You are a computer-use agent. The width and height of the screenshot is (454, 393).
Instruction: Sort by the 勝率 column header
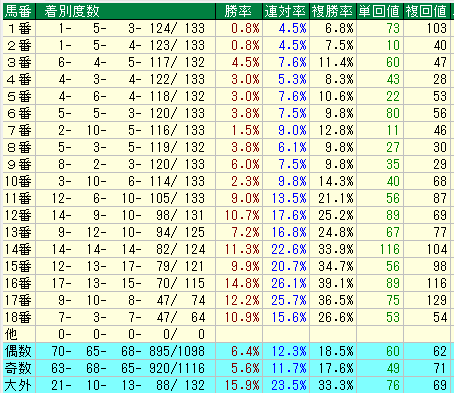click(239, 11)
